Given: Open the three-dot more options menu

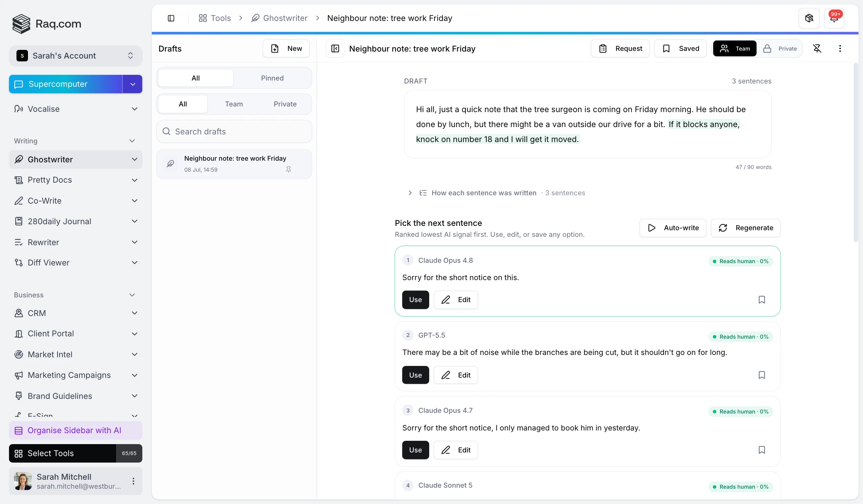Looking at the screenshot, I should [840, 49].
